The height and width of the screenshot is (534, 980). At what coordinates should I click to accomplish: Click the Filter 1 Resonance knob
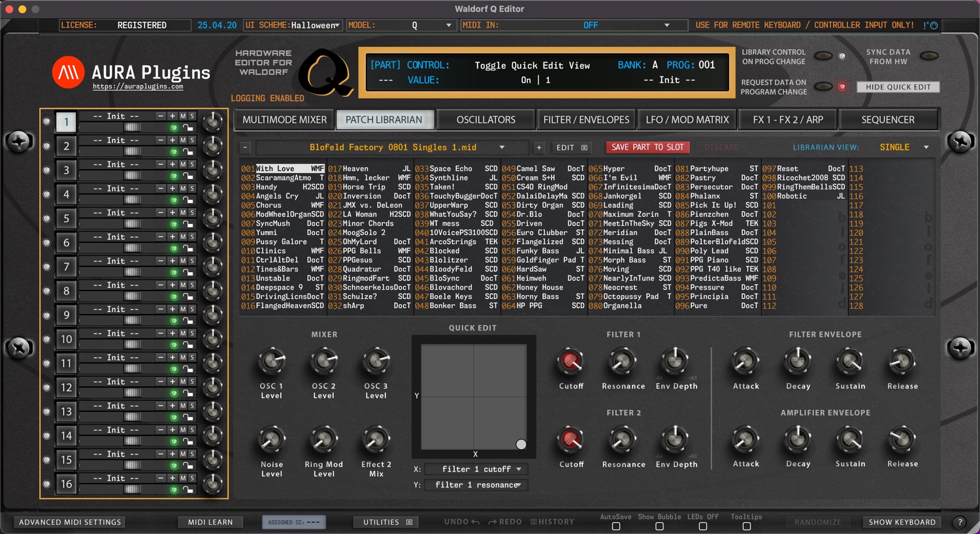(623, 361)
